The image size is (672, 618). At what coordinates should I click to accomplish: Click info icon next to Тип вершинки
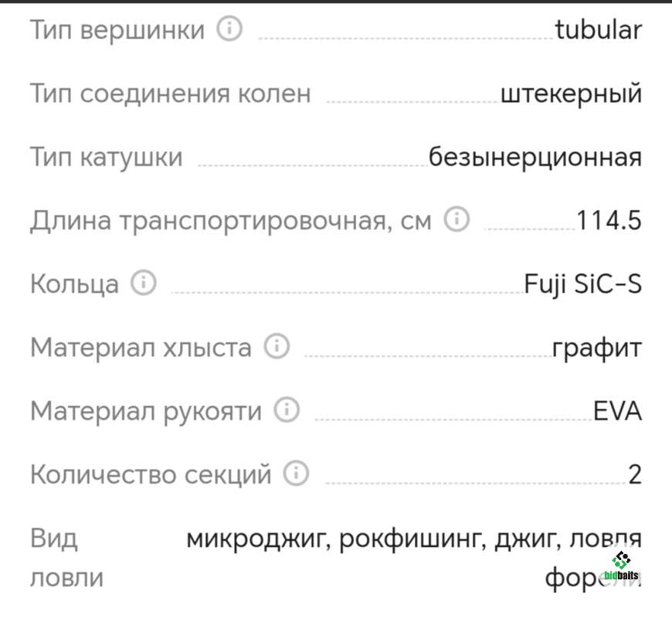[229, 30]
